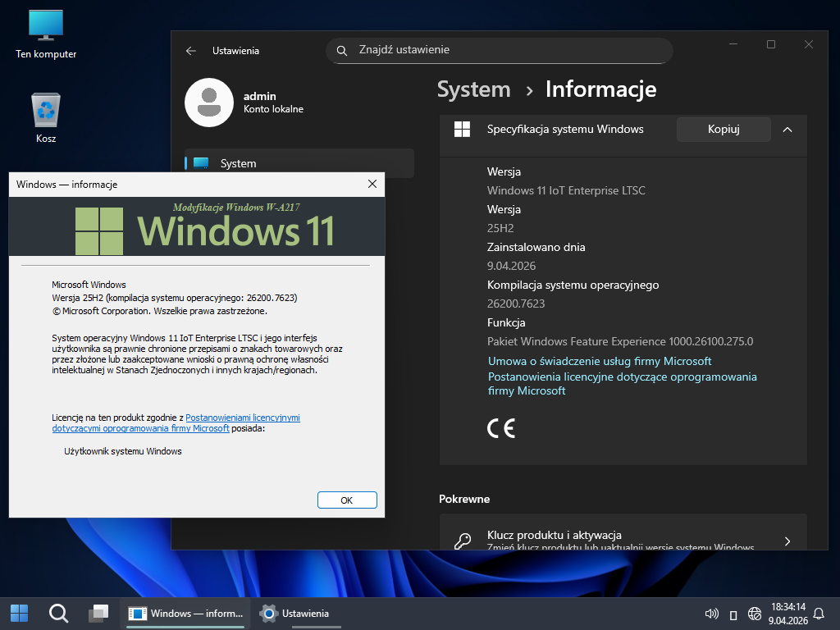The height and width of the screenshot is (630, 840).
Task: Open Task View on the taskbar
Action: (98, 613)
